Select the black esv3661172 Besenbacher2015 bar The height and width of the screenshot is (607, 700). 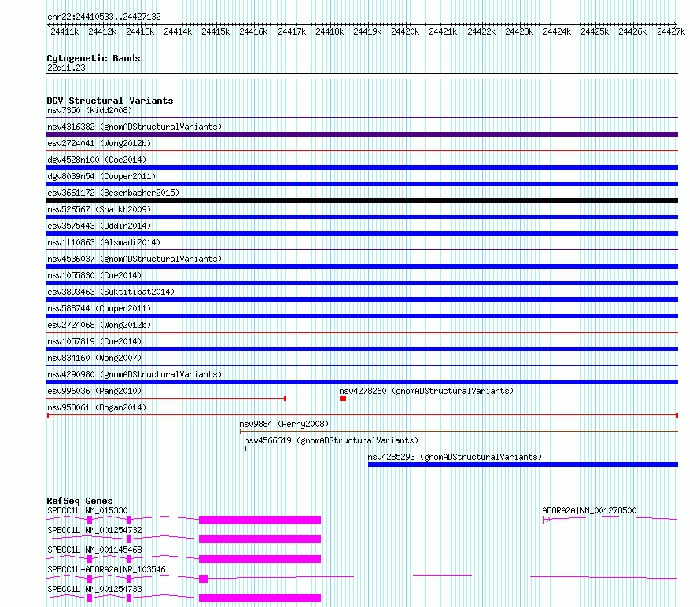(x=362, y=200)
